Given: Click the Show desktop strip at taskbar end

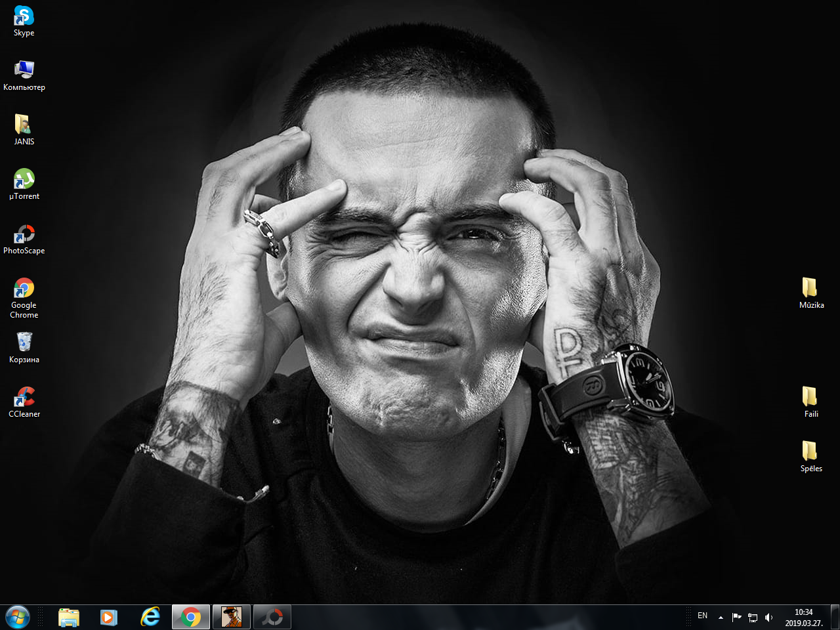Looking at the screenshot, I should point(835,618).
